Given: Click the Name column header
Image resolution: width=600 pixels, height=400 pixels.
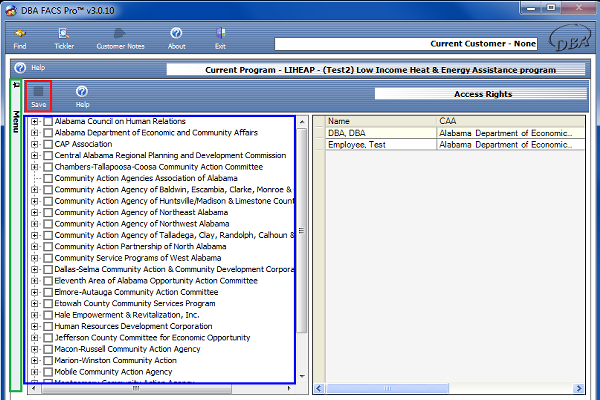Looking at the screenshot, I should pos(381,121).
